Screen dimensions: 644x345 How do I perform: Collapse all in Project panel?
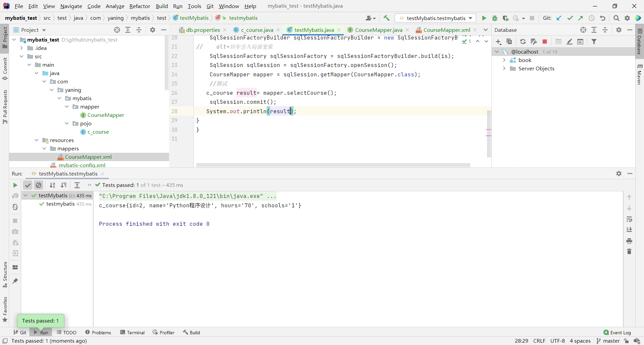tap(139, 30)
